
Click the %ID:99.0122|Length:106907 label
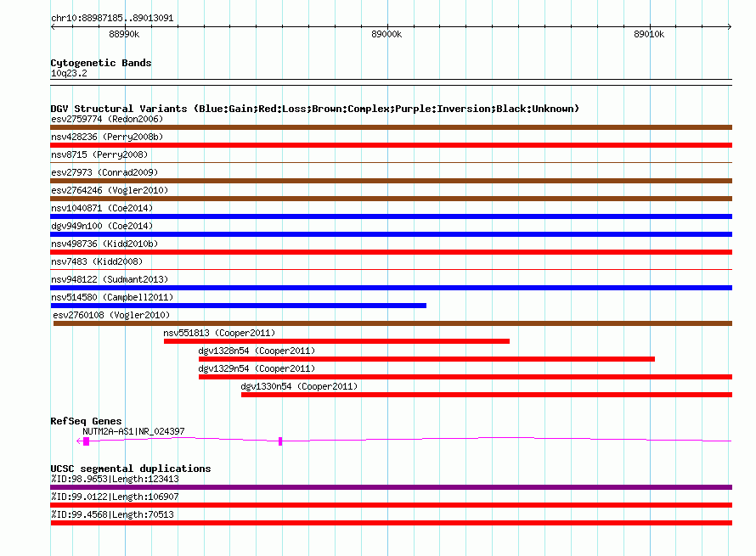[x=115, y=497]
